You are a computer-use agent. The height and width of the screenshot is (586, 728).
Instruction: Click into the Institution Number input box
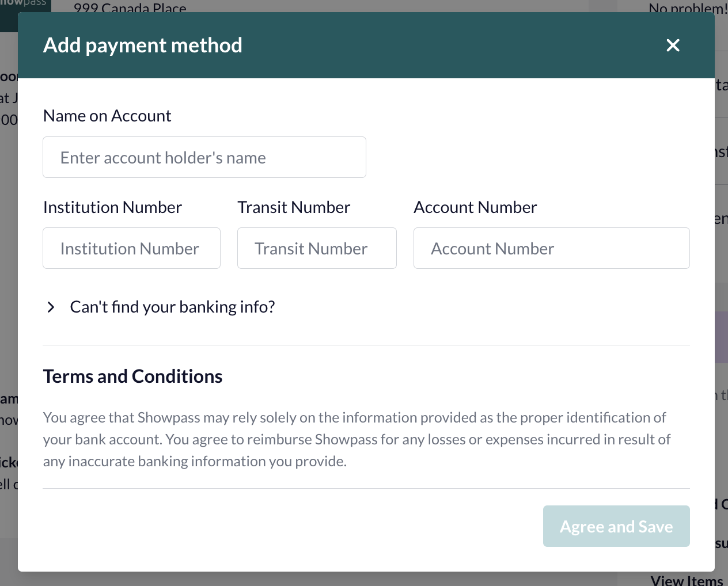[131, 248]
